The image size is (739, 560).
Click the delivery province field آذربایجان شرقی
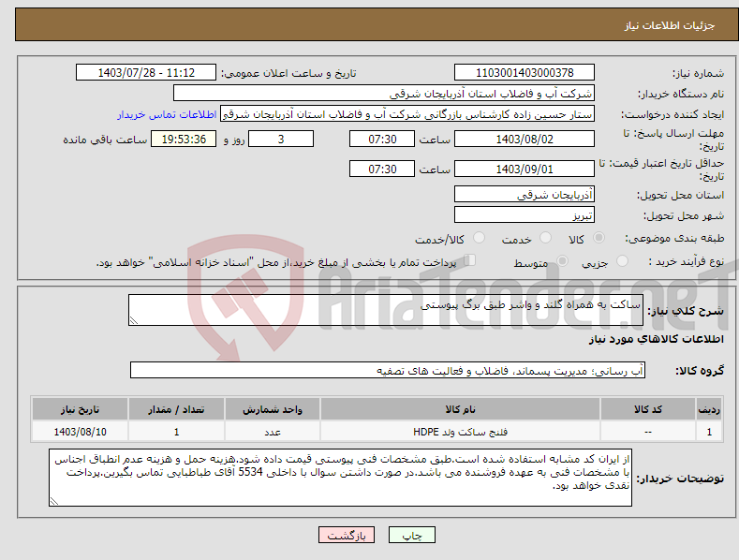coord(525,194)
